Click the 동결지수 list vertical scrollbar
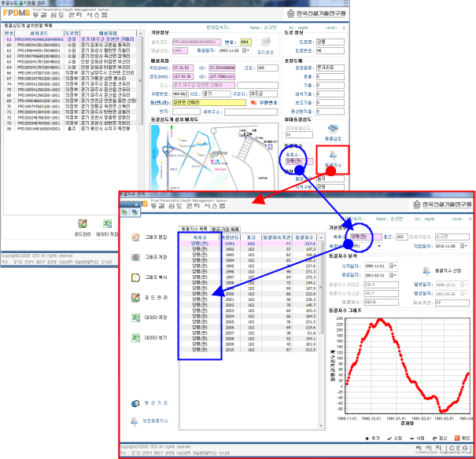 coord(321,332)
